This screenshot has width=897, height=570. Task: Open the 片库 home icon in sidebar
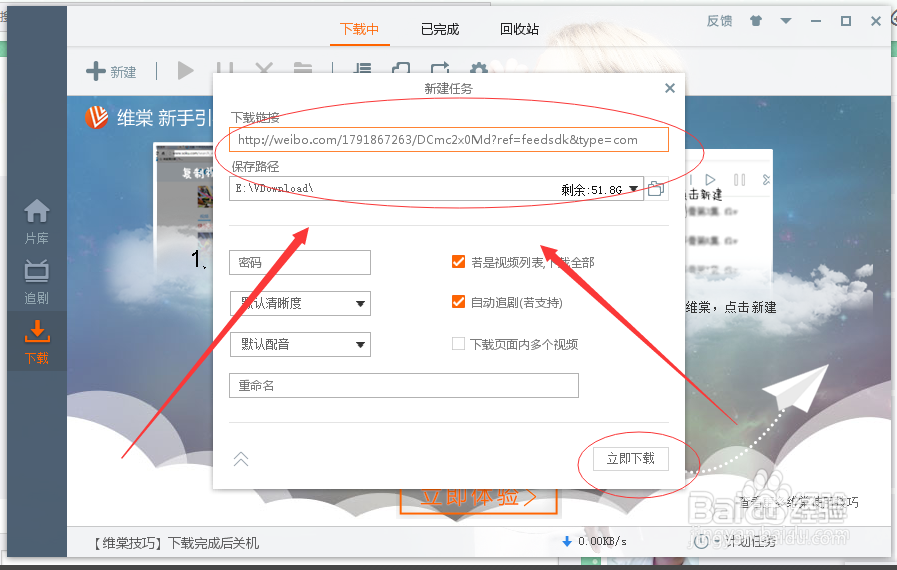[x=37, y=211]
